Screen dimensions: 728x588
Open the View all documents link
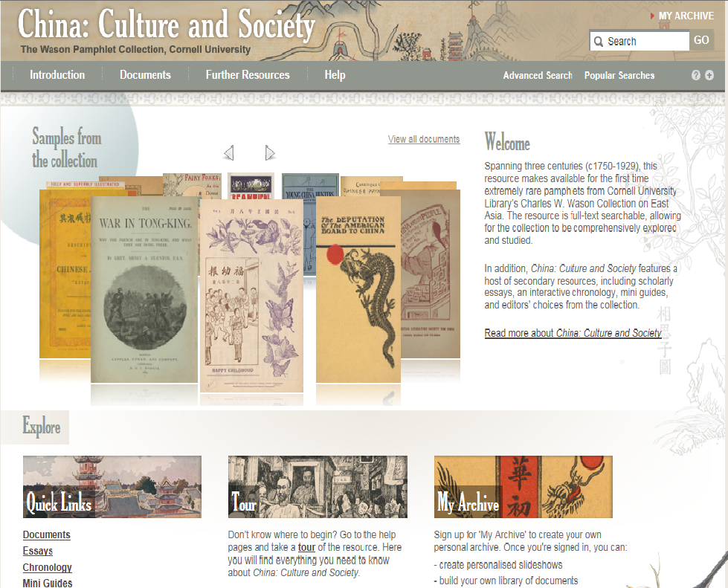(x=424, y=139)
